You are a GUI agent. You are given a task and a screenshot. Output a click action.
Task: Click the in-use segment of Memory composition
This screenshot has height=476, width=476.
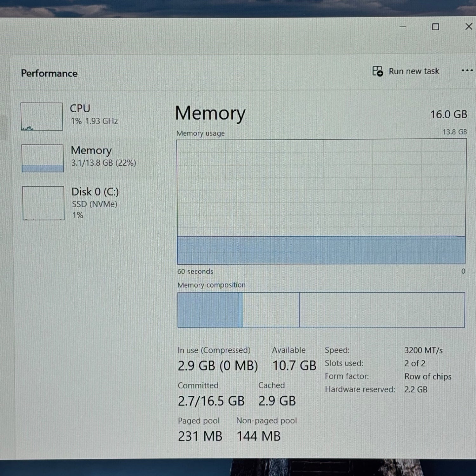pos(208,310)
